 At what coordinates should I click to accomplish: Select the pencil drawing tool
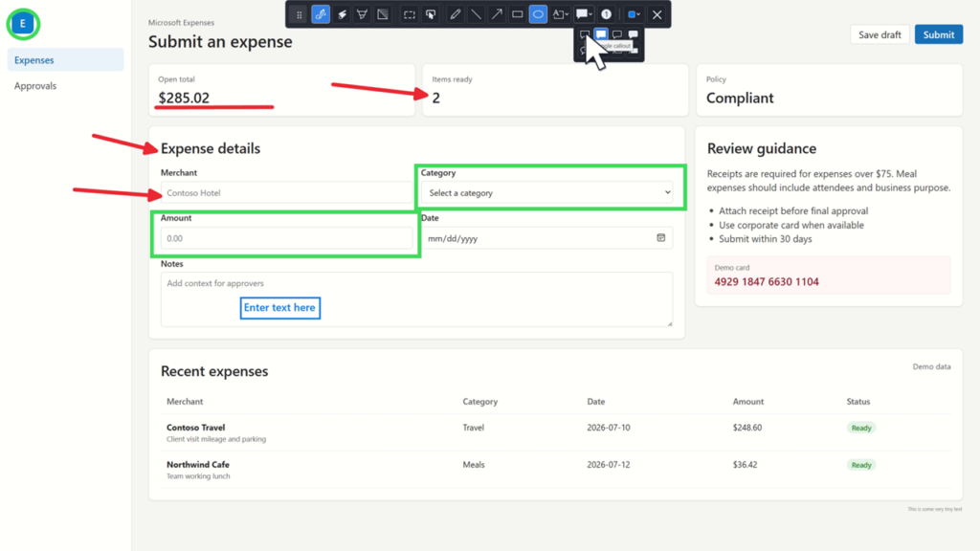(455, 14)
